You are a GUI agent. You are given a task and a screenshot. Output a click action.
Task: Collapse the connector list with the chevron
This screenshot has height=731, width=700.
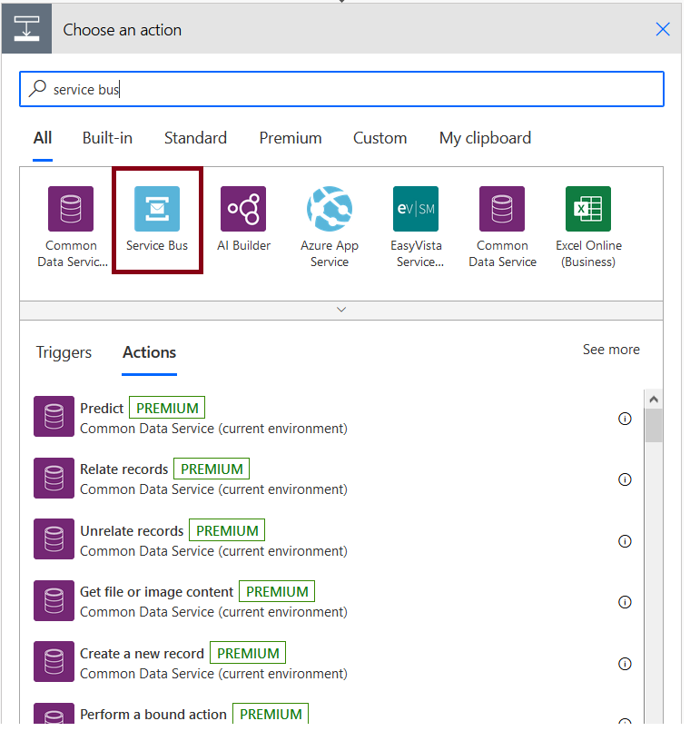[x=341, y=309]
